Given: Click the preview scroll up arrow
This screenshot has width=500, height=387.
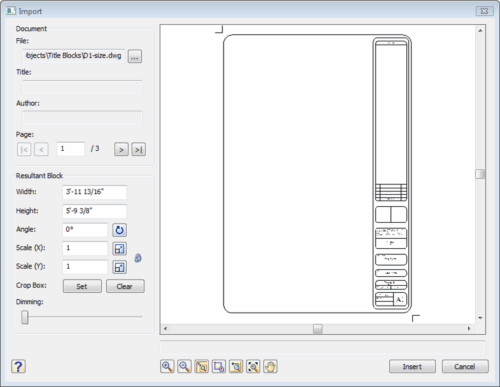Looking at the screenshot, I should click(x=480, y=30).
